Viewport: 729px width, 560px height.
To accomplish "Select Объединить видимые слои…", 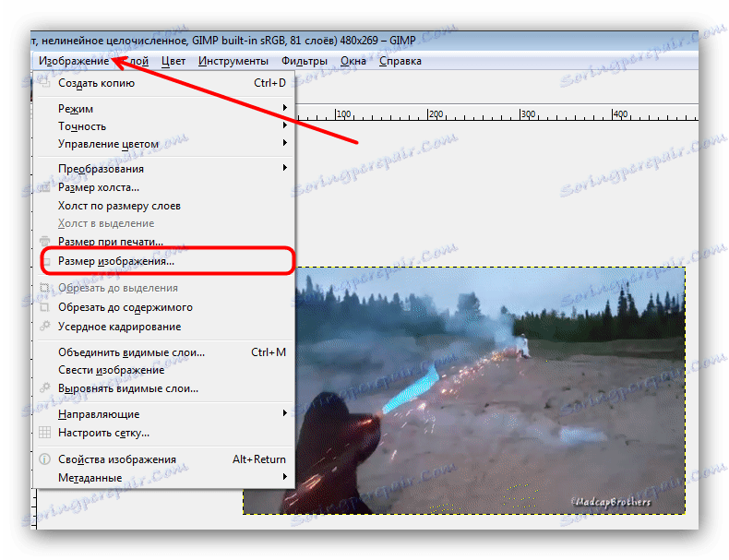I will coord(163,352).
